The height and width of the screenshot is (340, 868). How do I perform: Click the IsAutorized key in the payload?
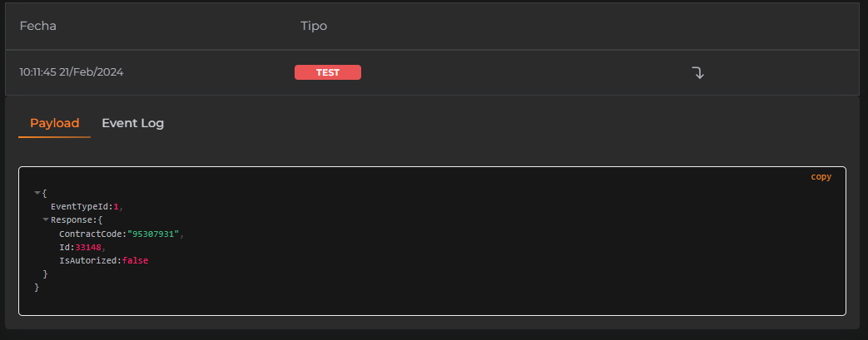tap(87, 260)
